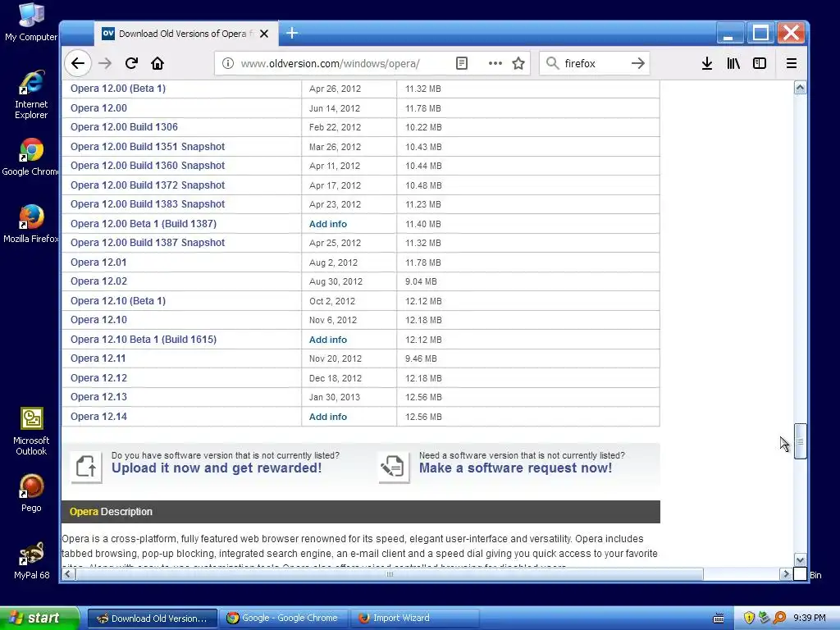Submit the firefox search with arrow
The height and width of the screenshot is (630, 840).
[x=637, y=63]
